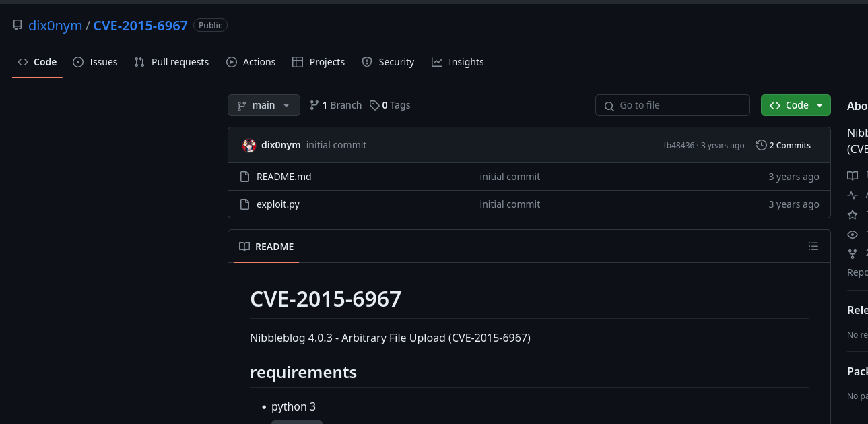Click the Public visibility badge
868x424 pixels.
click(x=210, y=25)
